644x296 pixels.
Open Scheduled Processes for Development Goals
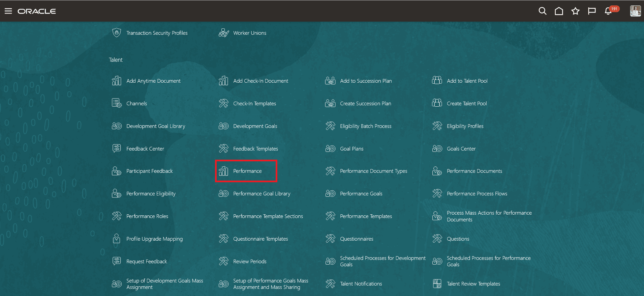383,261
